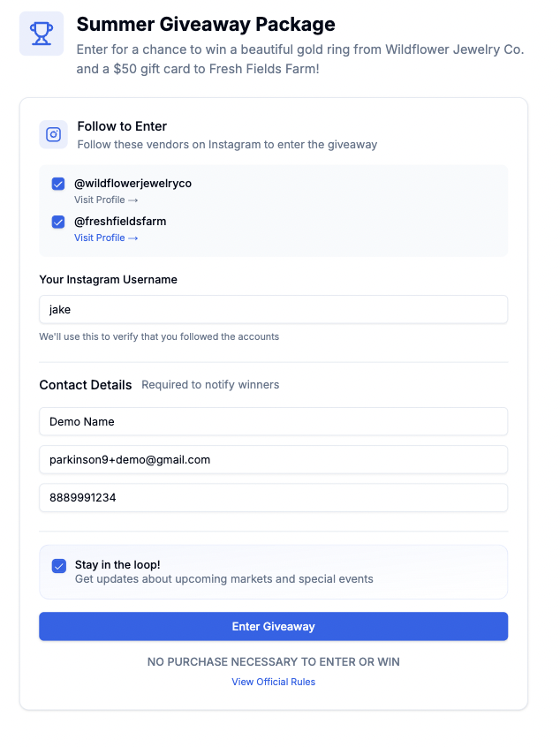
Task: Click the phone number field showing 8889991234
Action: 273,497
